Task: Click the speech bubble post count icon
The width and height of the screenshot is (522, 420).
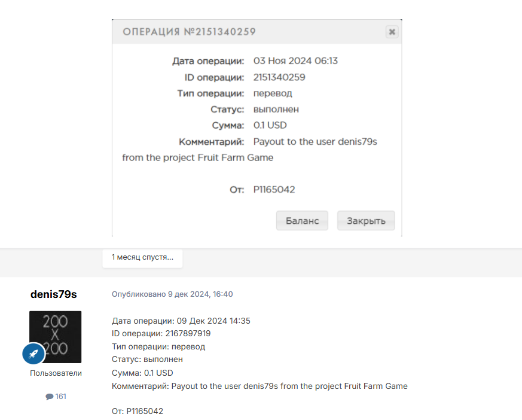Action: [49, 396]
